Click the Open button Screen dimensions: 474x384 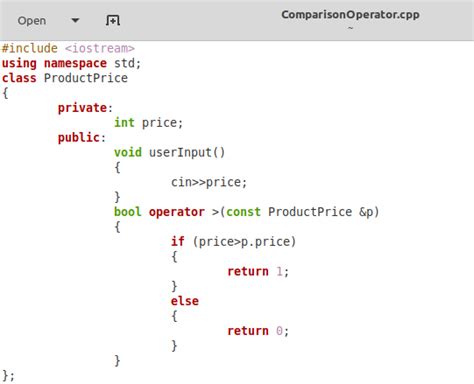pos(32,21)
